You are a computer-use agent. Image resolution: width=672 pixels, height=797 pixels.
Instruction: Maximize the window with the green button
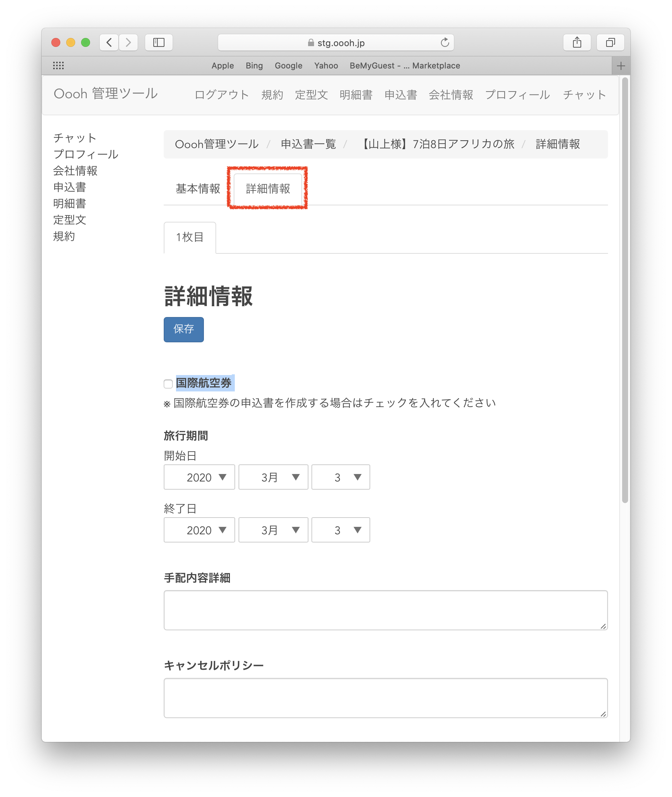(86, 42)
